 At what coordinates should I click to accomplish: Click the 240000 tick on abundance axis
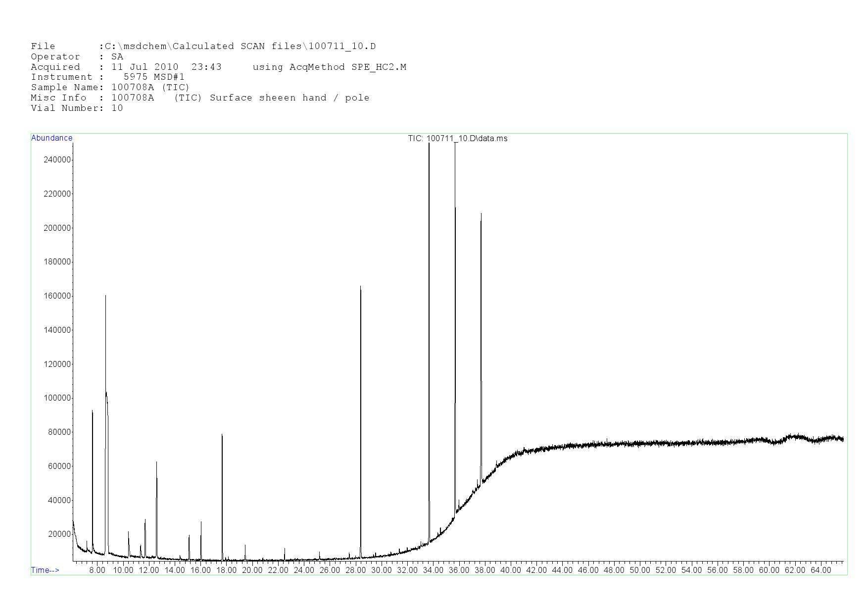(57, 160)
